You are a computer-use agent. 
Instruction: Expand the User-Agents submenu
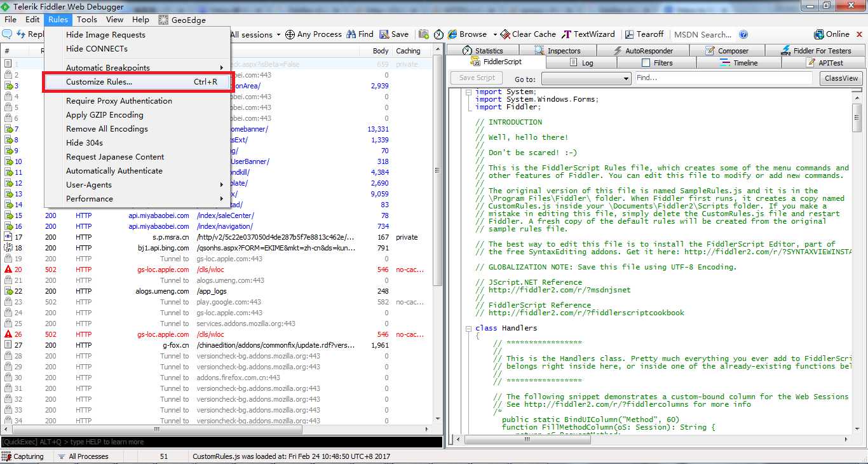click(x=136, y=185)
